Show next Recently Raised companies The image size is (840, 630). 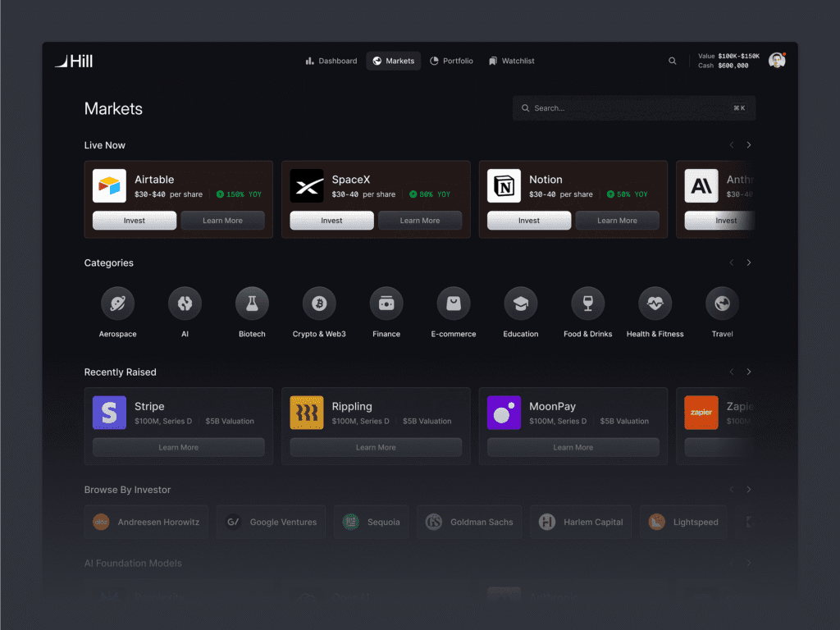[749, 372]
